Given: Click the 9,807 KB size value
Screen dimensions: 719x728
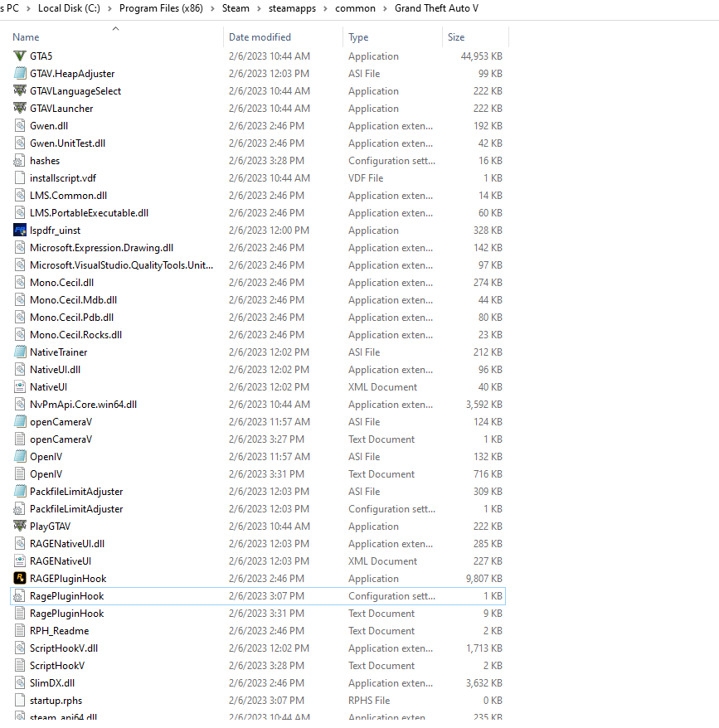Looking at the screenshot, I should 484,579.
